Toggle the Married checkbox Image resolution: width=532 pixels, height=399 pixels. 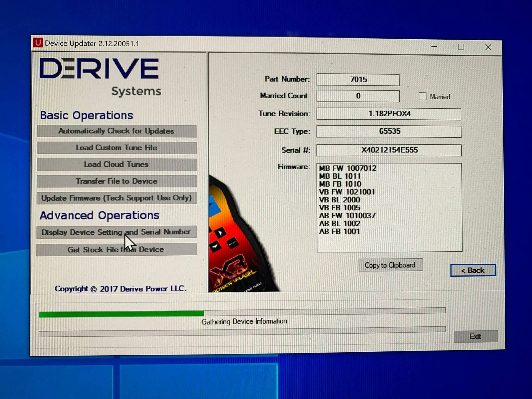tap(423, 96)
